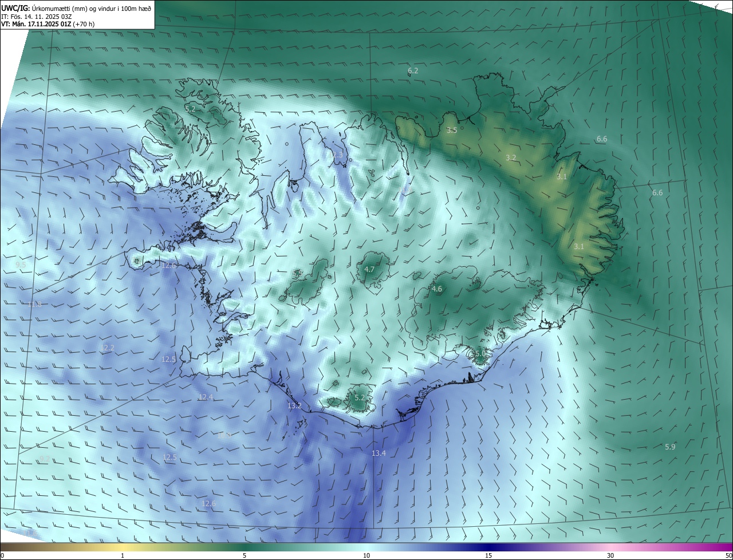Click the 30 tick label on the color scale
Viewport: 733px width, 560px height.
tap(610, 556)
